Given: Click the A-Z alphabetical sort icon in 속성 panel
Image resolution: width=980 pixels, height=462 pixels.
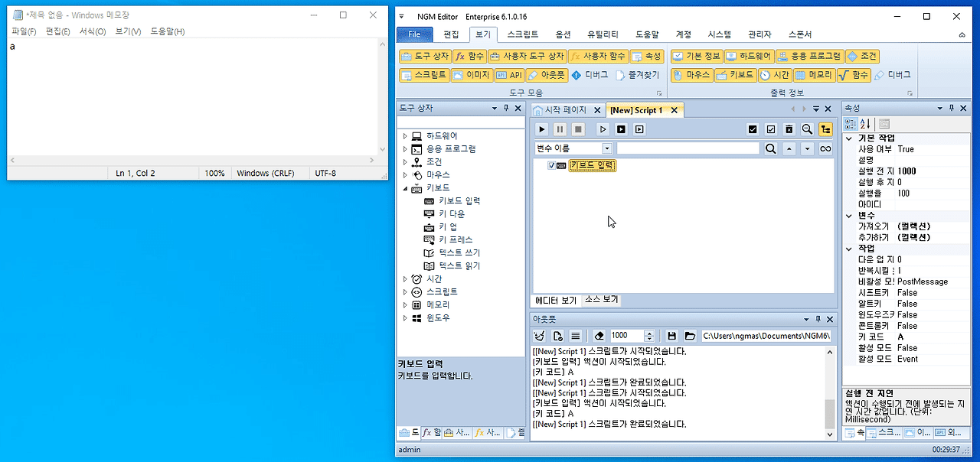Looking at the screenshot, I should click(x=865, y=124).
